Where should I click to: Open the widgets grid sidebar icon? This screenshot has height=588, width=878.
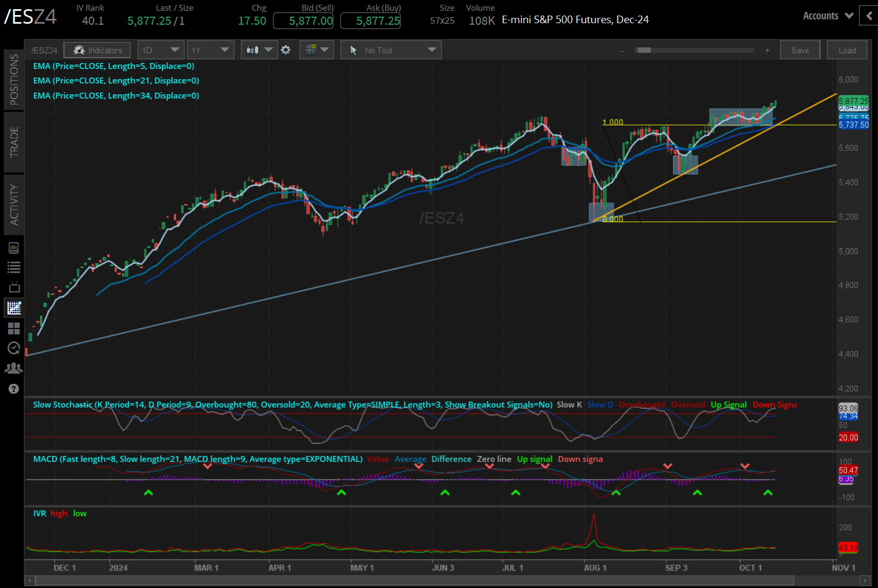click(14, 328)
